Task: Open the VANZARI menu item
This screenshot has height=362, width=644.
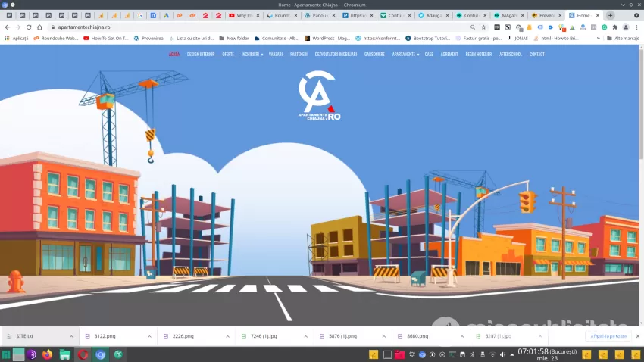Action: [276, 55]
